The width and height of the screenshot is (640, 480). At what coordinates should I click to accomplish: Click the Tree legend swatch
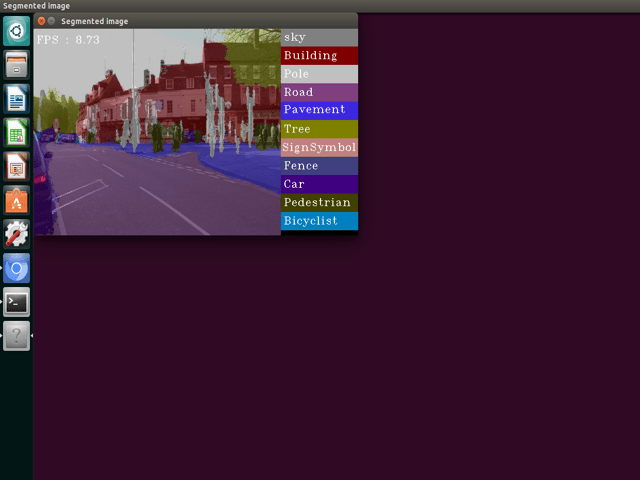point(319,129)
